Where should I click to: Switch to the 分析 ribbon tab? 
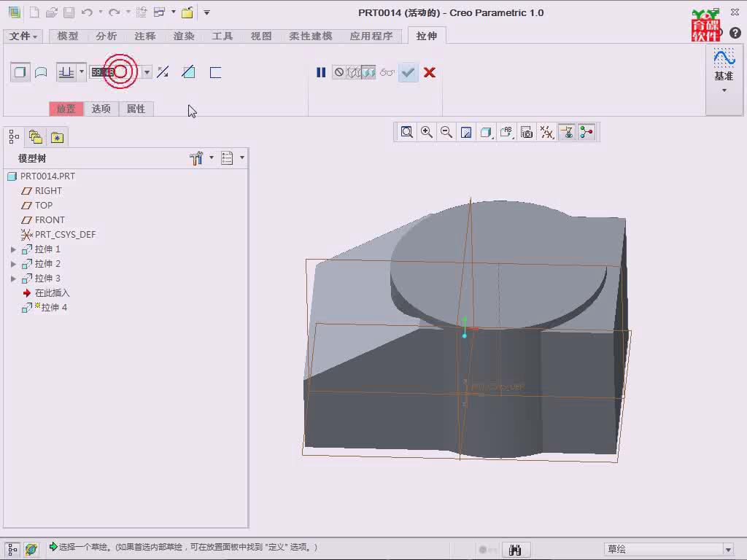pyautogui.click(x=107, y=36)
